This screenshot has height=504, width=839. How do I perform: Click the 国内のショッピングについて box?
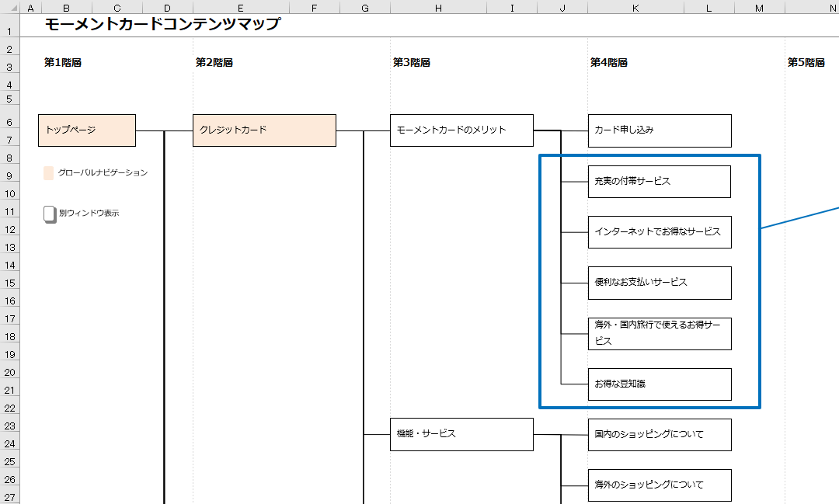coord(659,434)
